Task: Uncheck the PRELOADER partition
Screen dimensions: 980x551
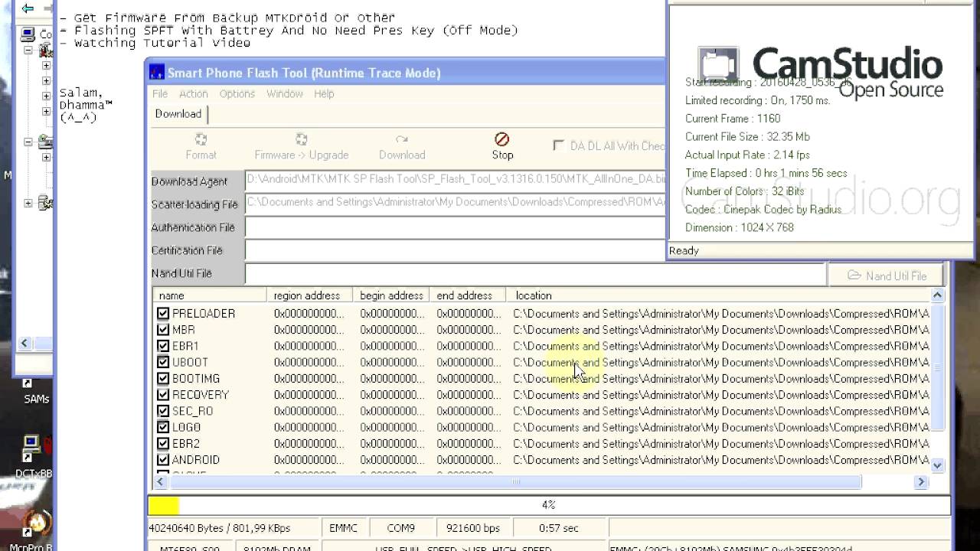Action: [163, 314]
